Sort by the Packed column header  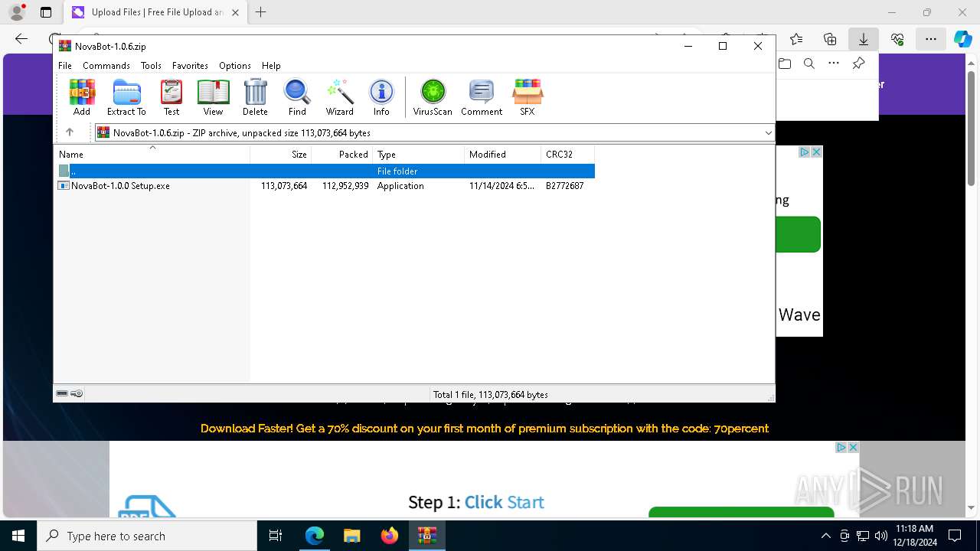[342, 154]
